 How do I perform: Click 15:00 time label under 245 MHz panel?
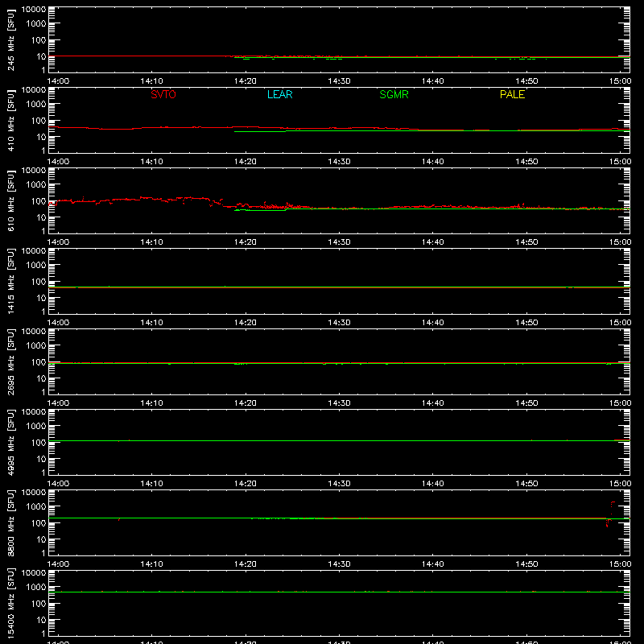(x=620, y=81)
